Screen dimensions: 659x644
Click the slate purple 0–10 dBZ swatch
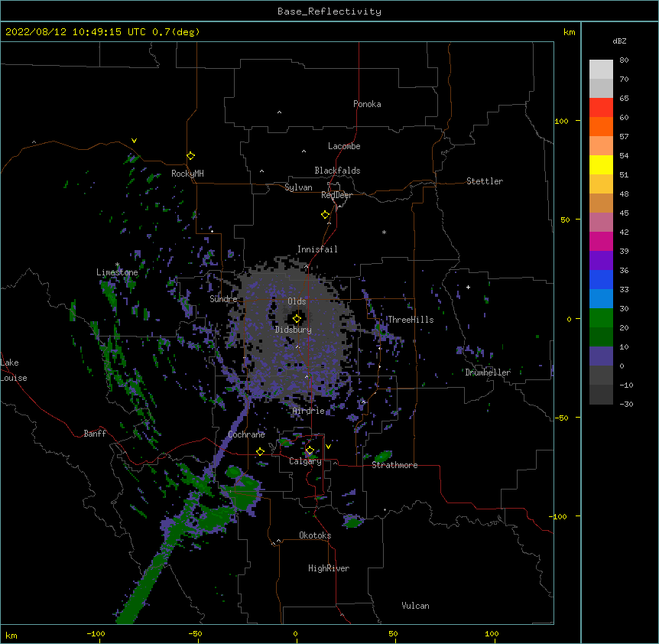point(601,356)
